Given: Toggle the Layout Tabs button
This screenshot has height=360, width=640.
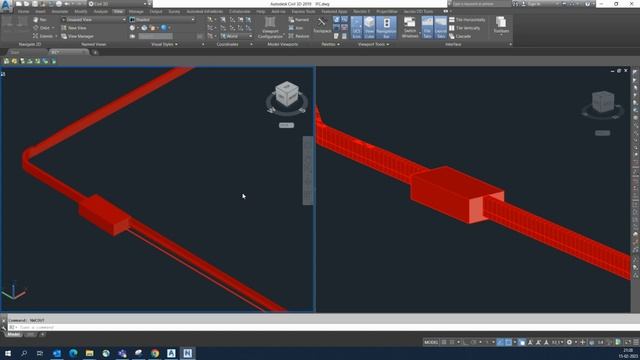Looking at the screenshot, I should point(441,27).
